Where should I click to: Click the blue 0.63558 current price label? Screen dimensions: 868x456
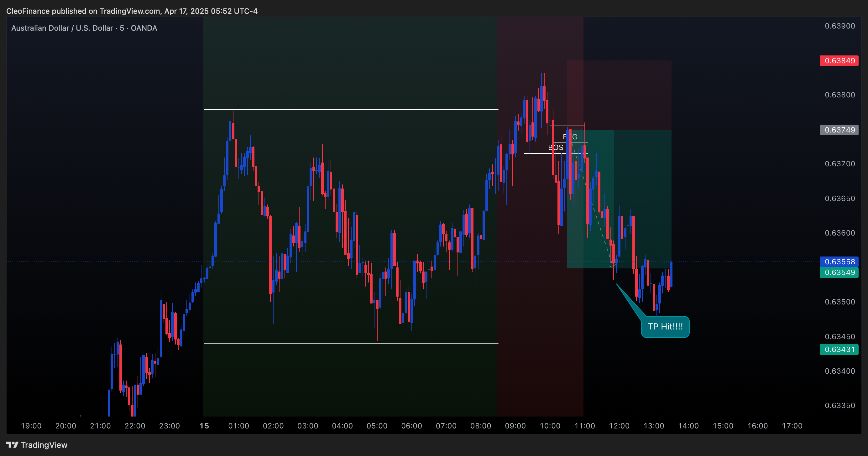tap(839, 262)
